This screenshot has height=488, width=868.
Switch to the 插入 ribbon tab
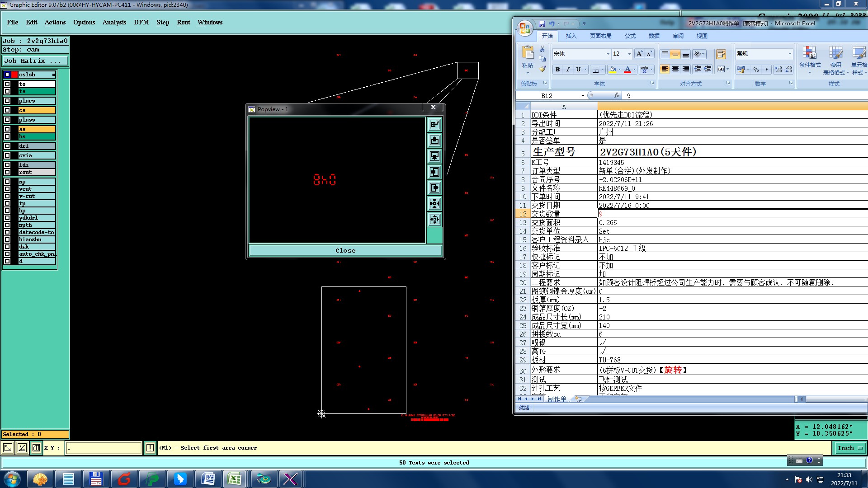(571, 36)
